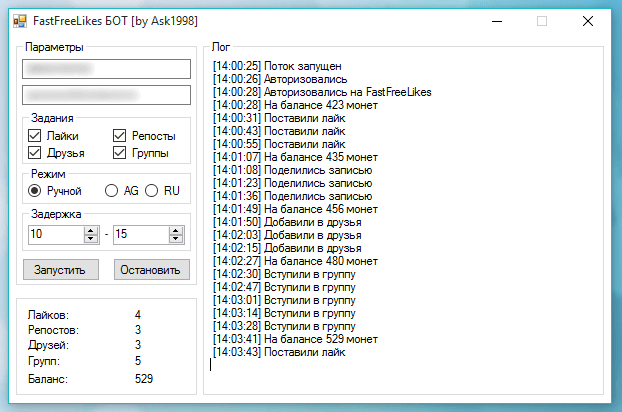Toggle the Репосты checkbox
Screen dimensions: 622x412
pos(119,136)
